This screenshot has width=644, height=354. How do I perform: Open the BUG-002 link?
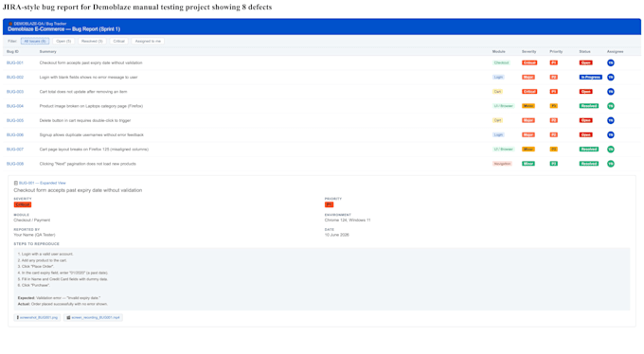point(15,78)
